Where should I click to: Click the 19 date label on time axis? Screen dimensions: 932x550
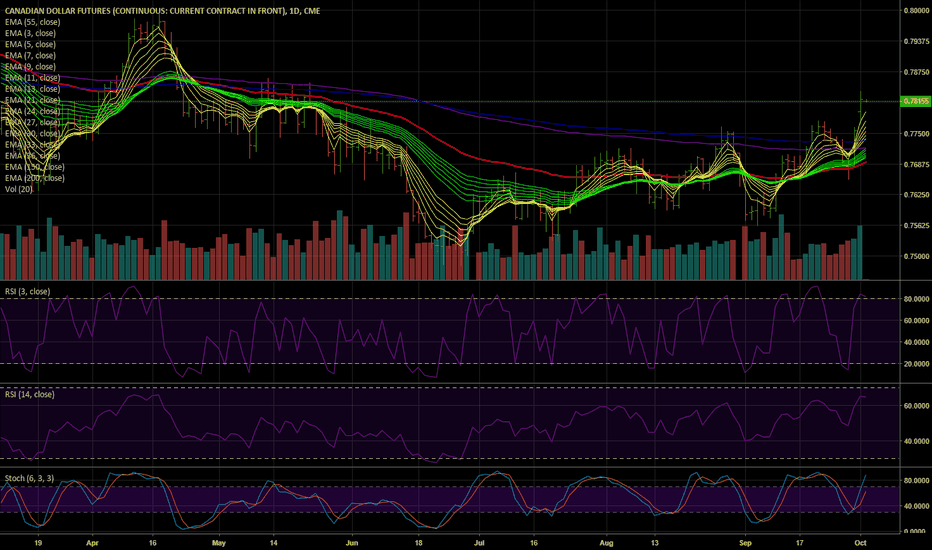[x=38, y=543]
